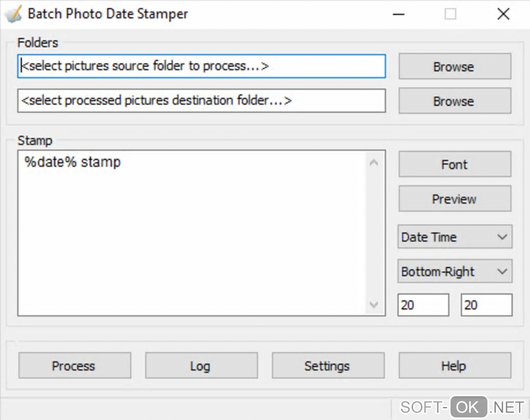Click the first offset field showing 20
The width and height of the screenshot is (530, 420).
423,305
